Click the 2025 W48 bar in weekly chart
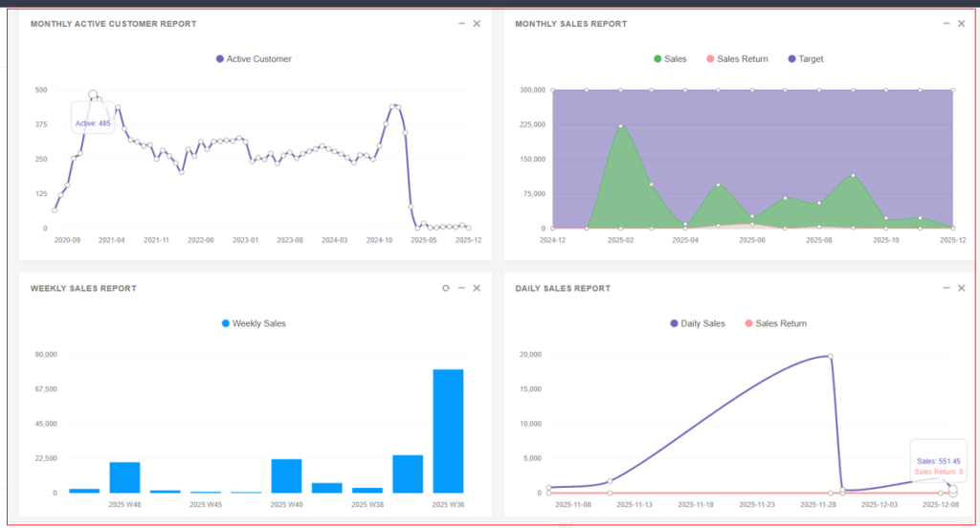 [x=124, y=477]
